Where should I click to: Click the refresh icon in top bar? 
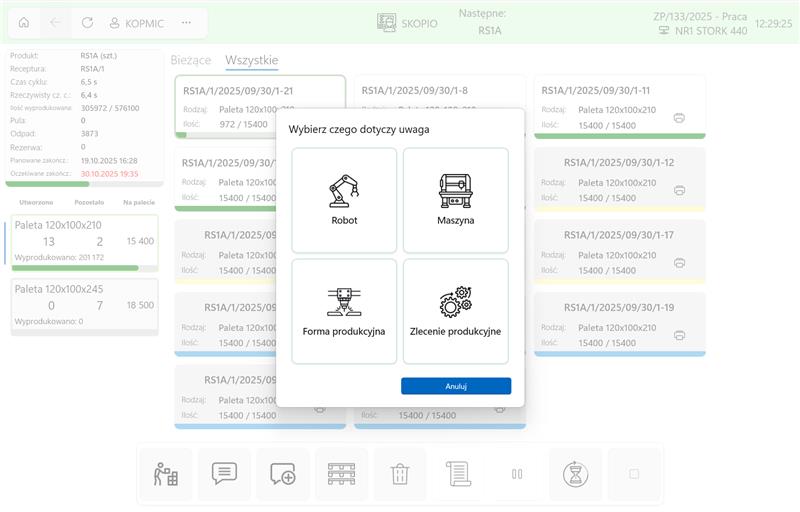coord(87,22)
